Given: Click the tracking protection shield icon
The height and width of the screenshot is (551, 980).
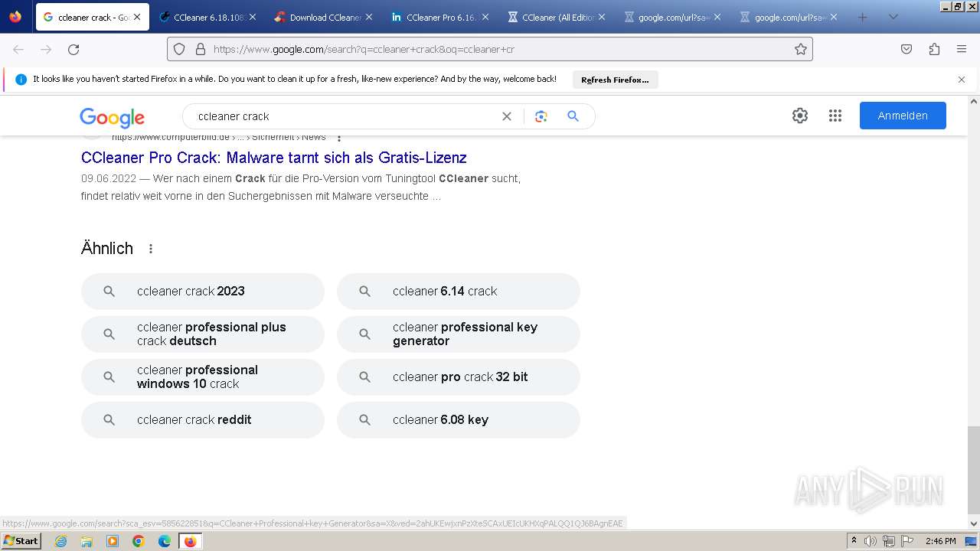Looking at the screenshot, I should [179, 49].
